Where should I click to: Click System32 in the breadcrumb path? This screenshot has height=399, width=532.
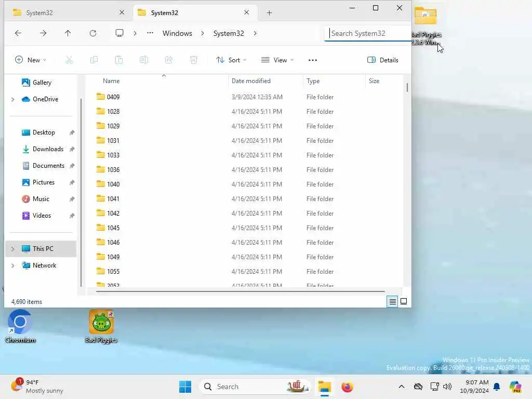click(x=229, y=33)
